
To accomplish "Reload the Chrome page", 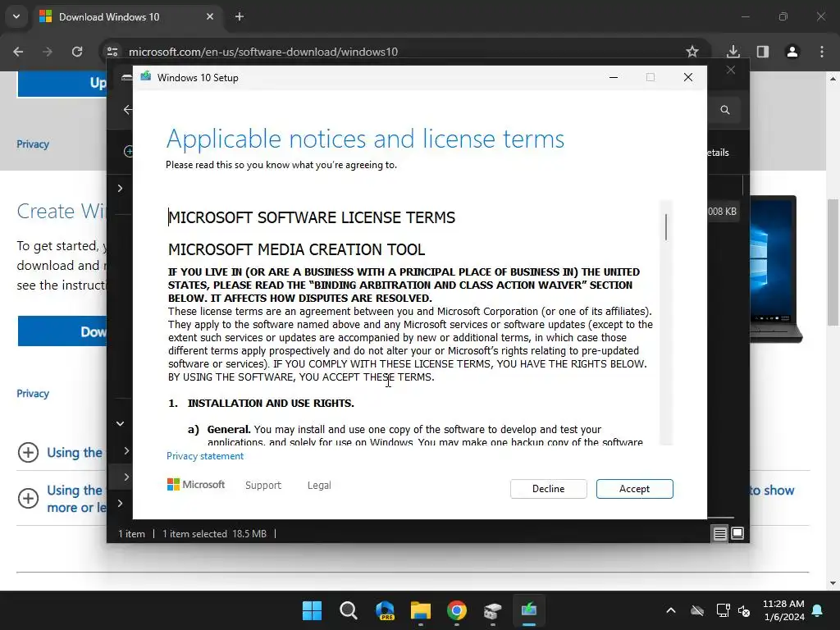I will click(77, 52).
